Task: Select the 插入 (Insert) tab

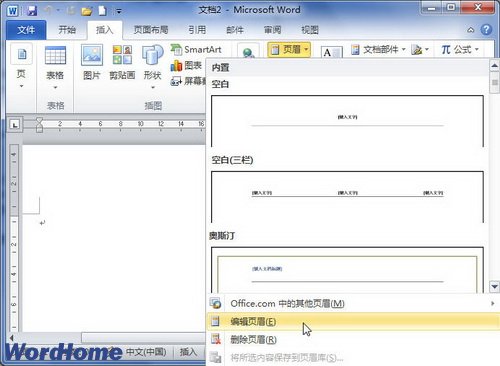Action: click(105, 30)
